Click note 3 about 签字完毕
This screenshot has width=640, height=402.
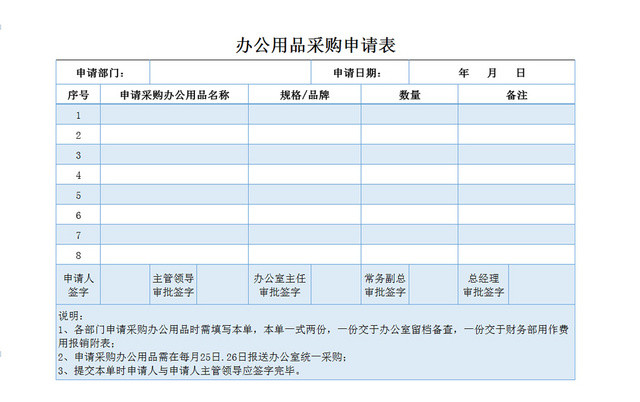[x=180, y=371]
